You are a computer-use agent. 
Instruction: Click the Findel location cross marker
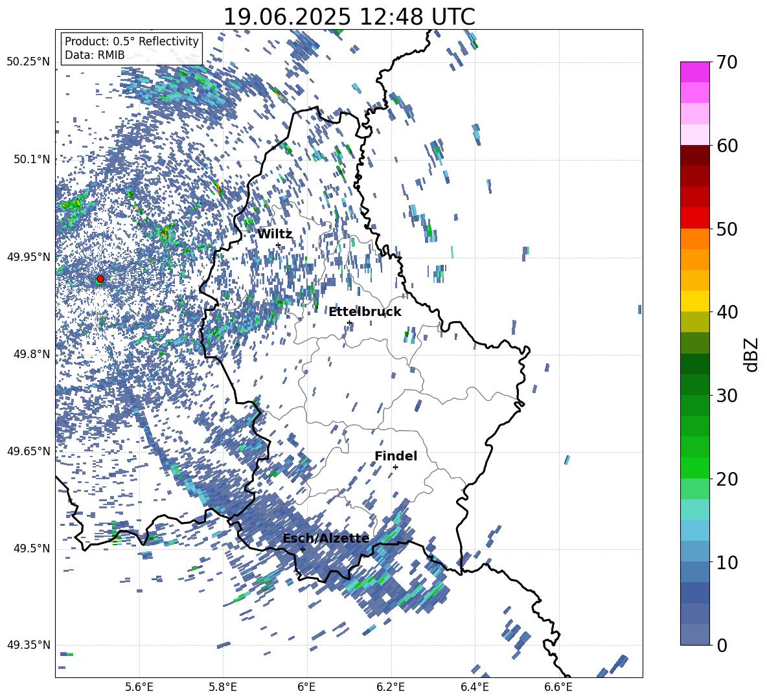[x=395, y=468]
